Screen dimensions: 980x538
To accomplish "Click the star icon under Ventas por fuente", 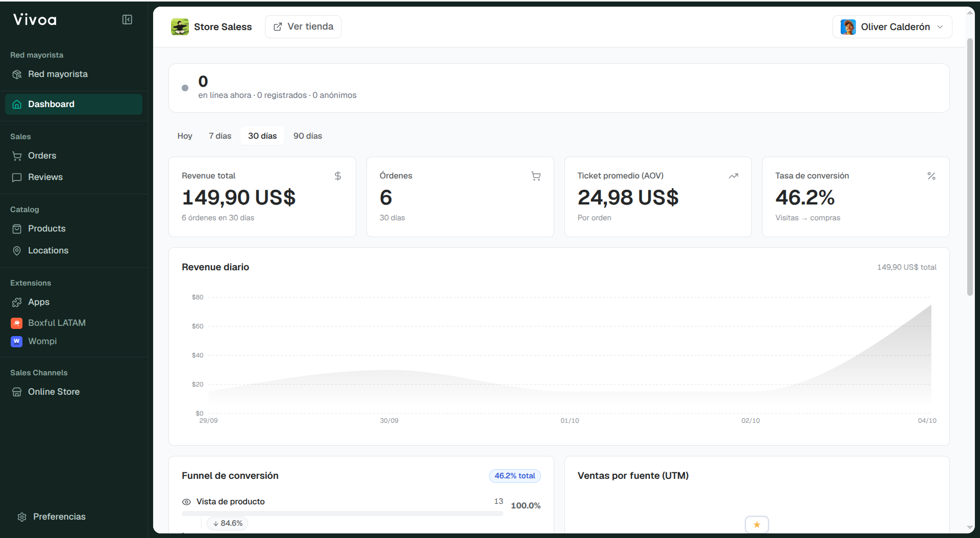I will point(757,525).
